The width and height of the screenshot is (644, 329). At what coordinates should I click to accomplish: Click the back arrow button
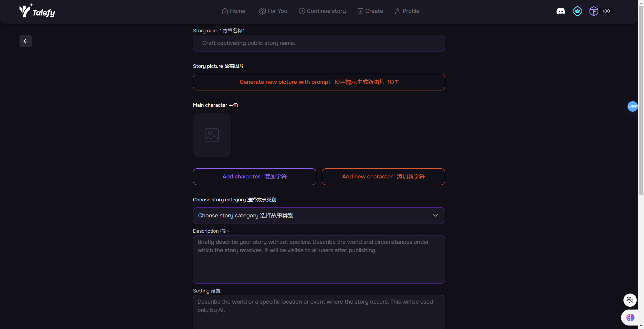(x=26, y=41)
